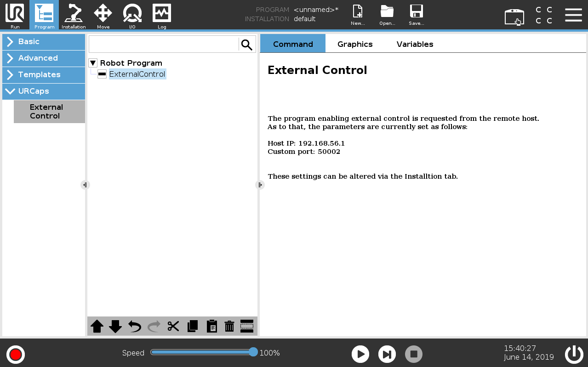This screenshot has width=588, height=367.
Task: Undo the last program edit
Action: tap(134, 326)
